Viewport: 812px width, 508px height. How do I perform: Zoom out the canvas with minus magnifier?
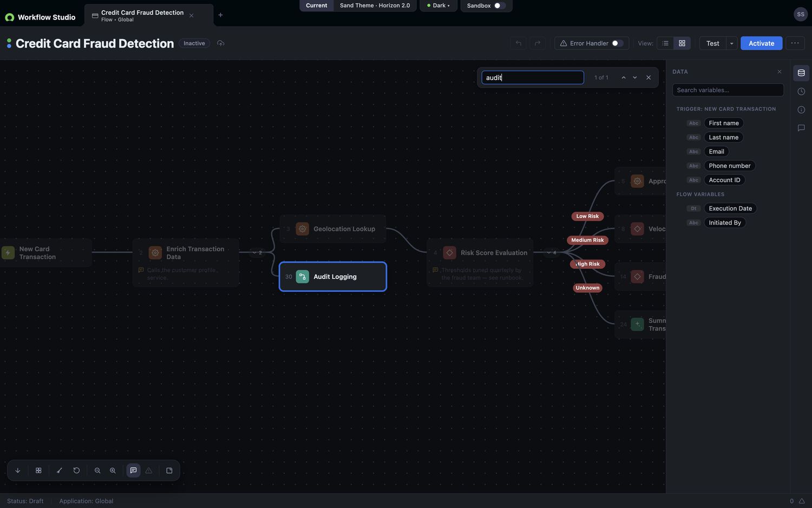click(x=97, y=471)
